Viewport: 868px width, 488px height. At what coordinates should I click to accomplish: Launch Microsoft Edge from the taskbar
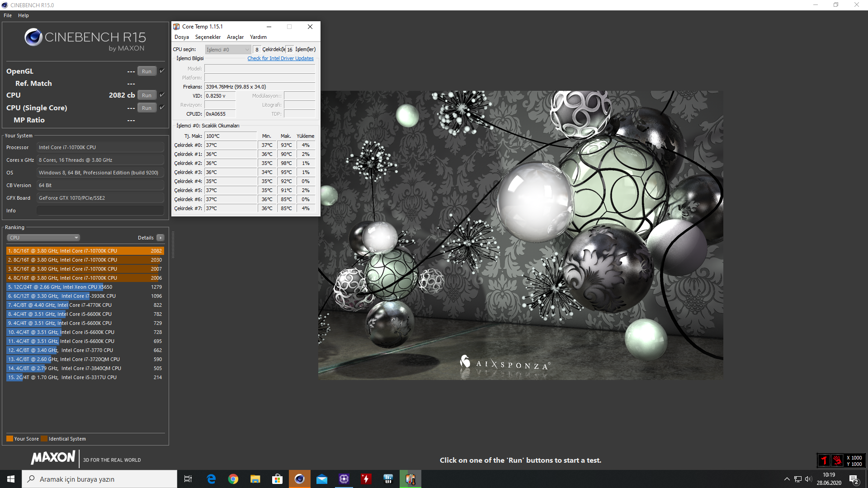click(211, 479)
